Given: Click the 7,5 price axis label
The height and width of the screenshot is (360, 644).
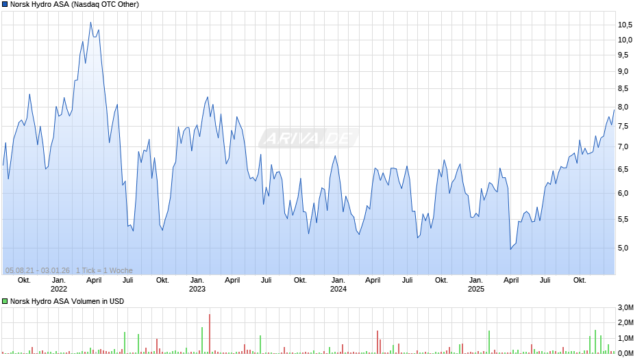Looking at the screenshot, I should tap(623, 127).
